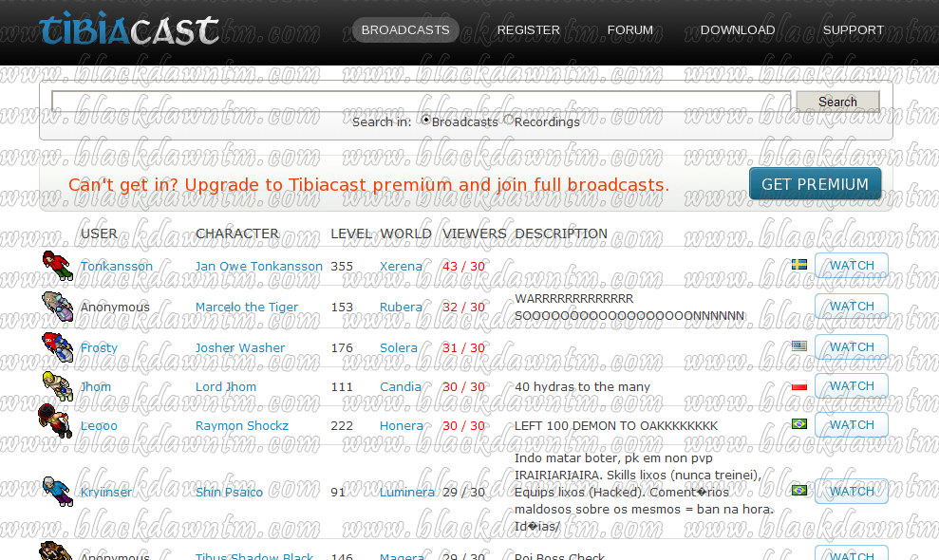Watch Kryiinser's broadcast

point(851,491)
